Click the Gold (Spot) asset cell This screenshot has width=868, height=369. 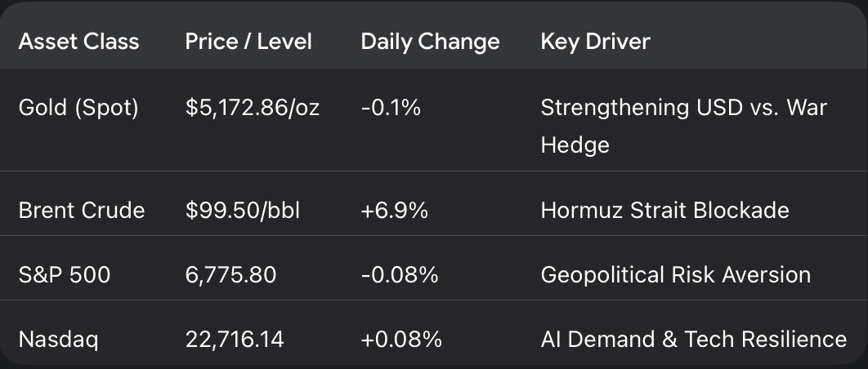78,108
